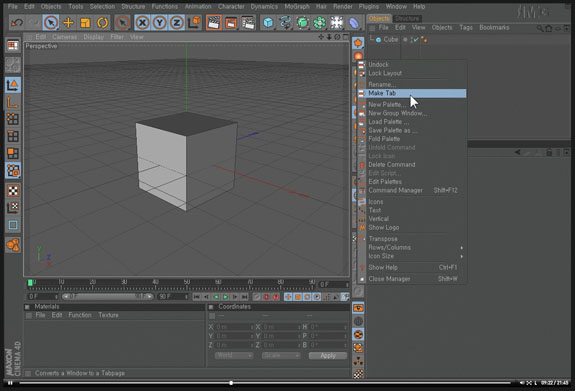Click the layout icon atop left palette
Viewport: 575px width, 391px height.
click(13, 45)
